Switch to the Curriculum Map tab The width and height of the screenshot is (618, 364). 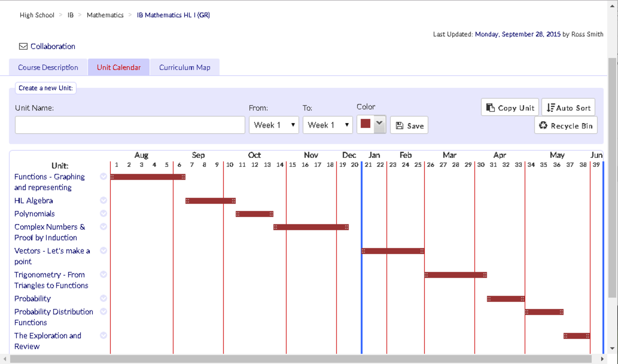[185, 67]
